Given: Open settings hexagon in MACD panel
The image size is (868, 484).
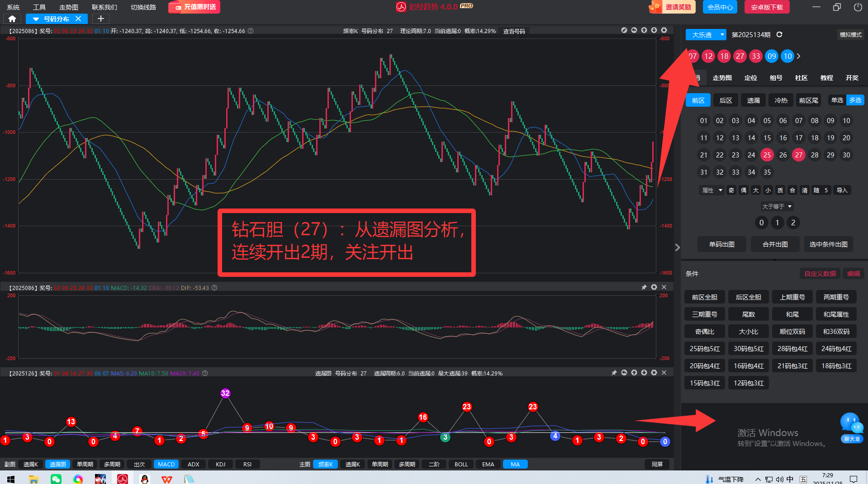Looking at the screenshot, I should pos(654,287).
